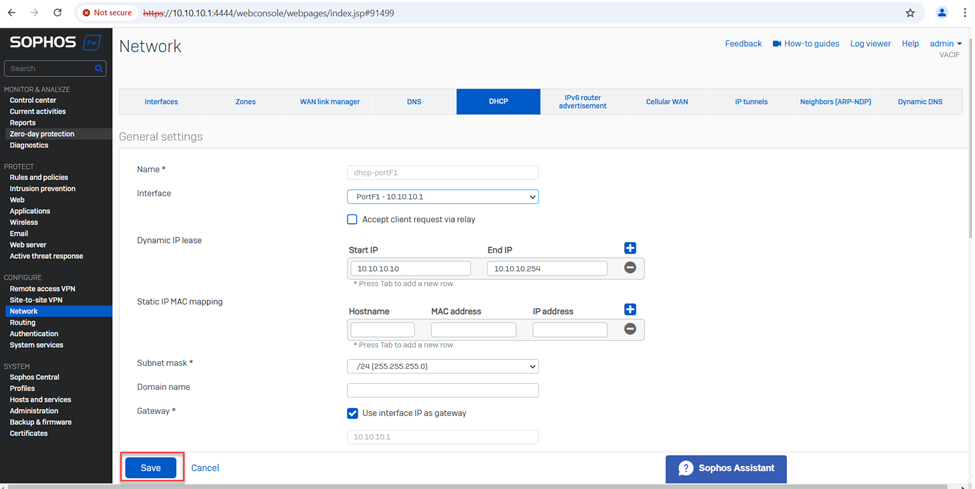
Task: Switch to the DNS tab
Action: [414, 102]
